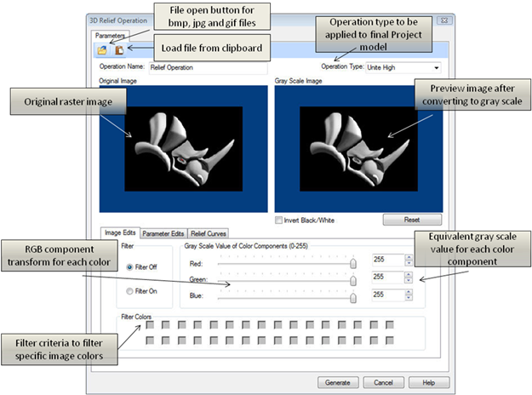Switch to the Image Edits tab
The height and width of the screenshot is (395, 532).
pyautogui.click(x=120, y=232)
